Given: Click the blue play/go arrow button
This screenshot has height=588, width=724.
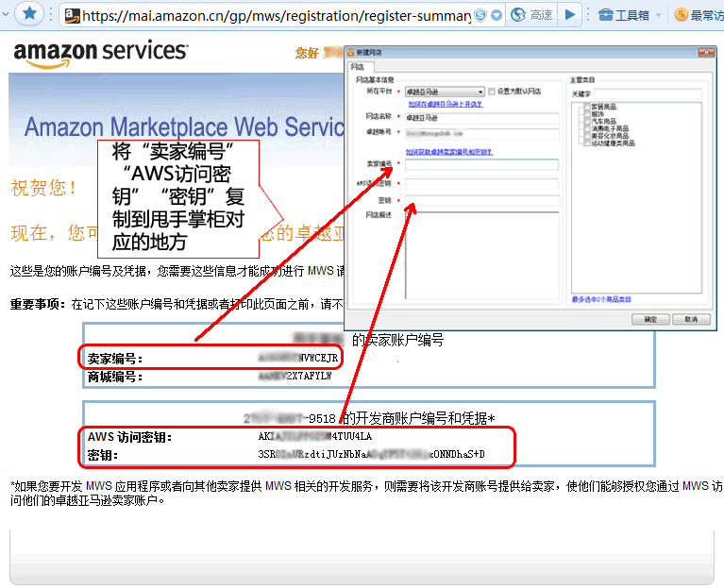Looking at the screenshot, I should (570, 15).
